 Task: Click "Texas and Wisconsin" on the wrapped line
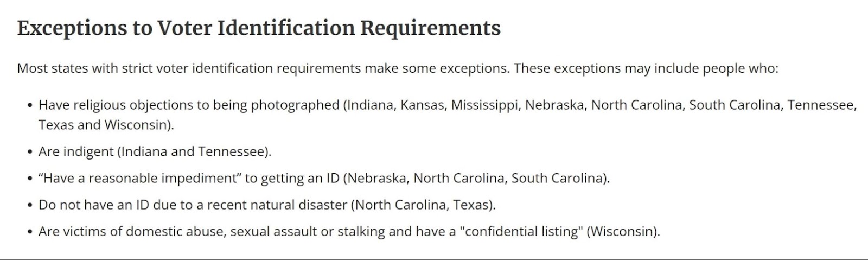104,125
